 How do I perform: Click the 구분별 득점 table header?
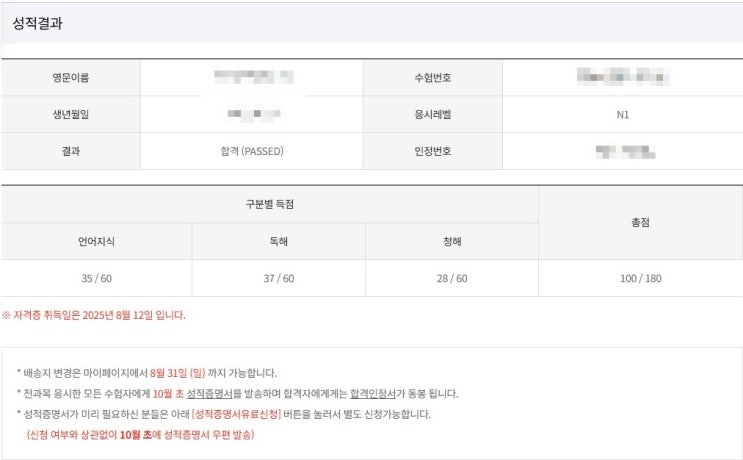[269, 204]
